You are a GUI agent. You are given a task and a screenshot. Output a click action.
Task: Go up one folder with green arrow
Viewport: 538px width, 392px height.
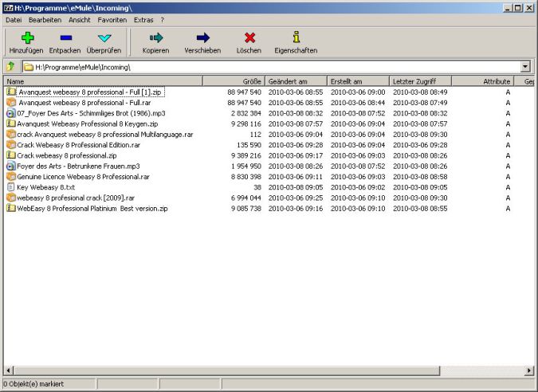(11, 66)
